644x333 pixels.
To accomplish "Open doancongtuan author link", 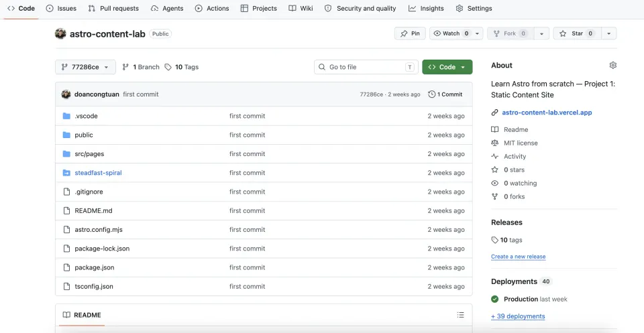I will (x=97, y=94).
